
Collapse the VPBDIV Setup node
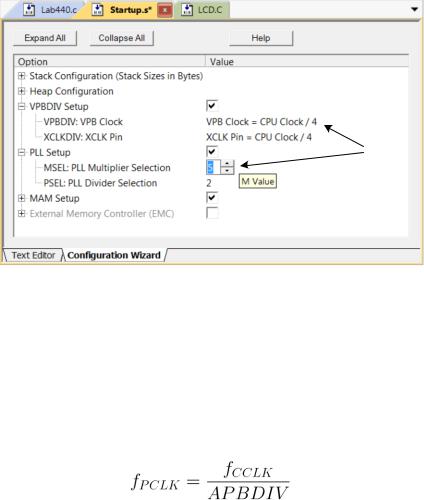(22, 106)
